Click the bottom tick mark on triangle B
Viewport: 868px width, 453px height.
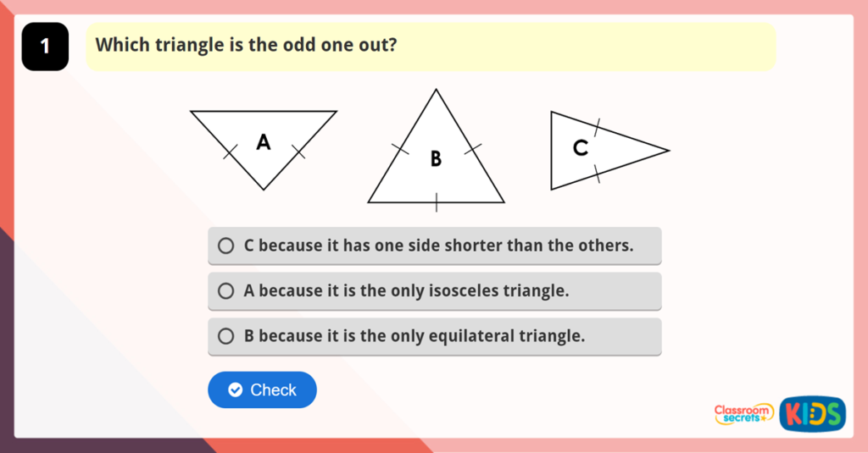pos(437,202)
